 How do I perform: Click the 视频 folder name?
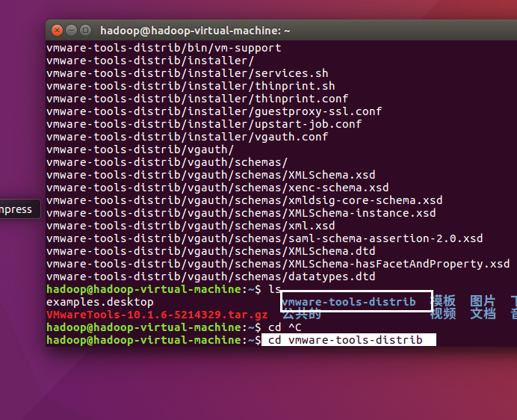pos(443,313)
